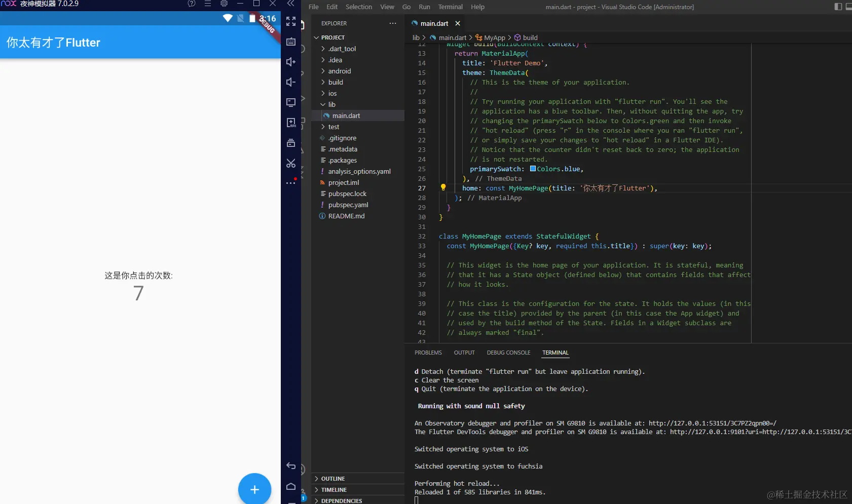Screen dimensions: 852x504
Task: Increase emulator volume in Nox sidebar
Action: pos(291,62)
